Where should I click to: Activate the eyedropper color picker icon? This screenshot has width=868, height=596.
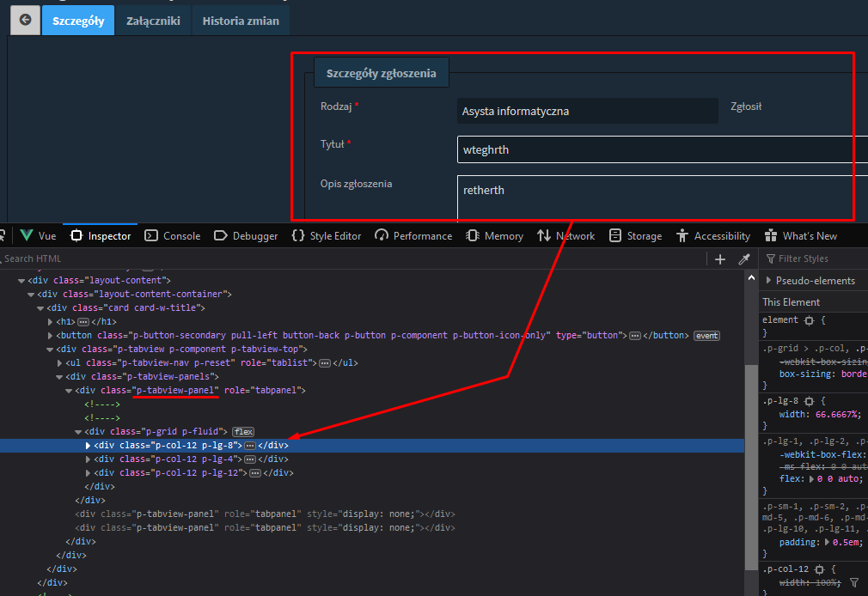click(x=744, y=259)
